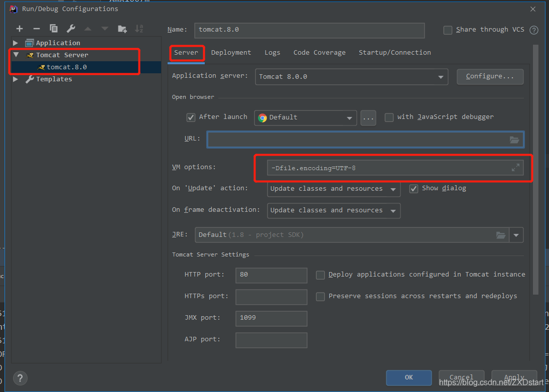549x392 pixels.
Task: Copy the selected configuration
Action: click(x=54, y=29)
